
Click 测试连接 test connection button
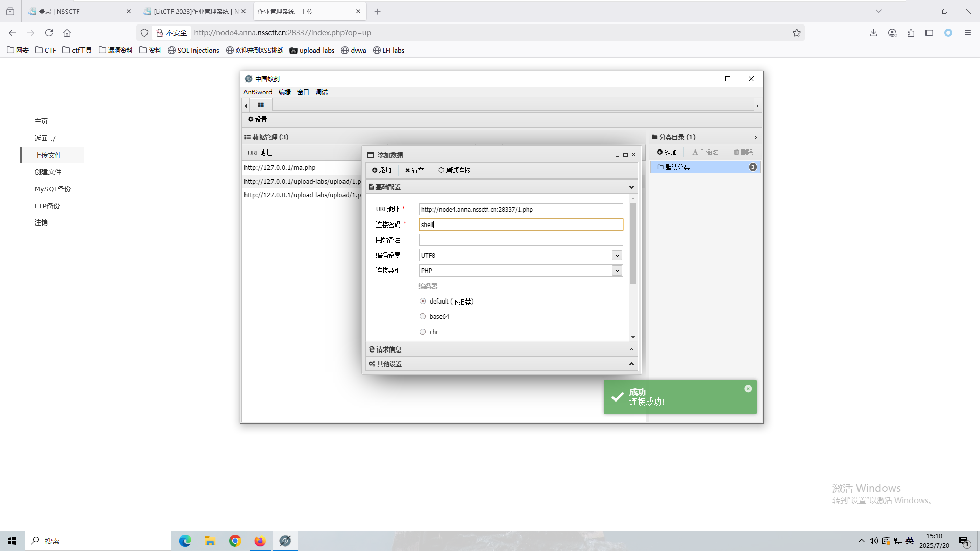(454, 170)
